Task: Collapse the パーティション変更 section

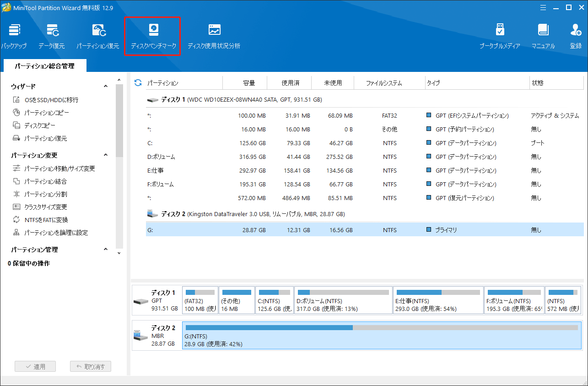Action: pos(106,155)
